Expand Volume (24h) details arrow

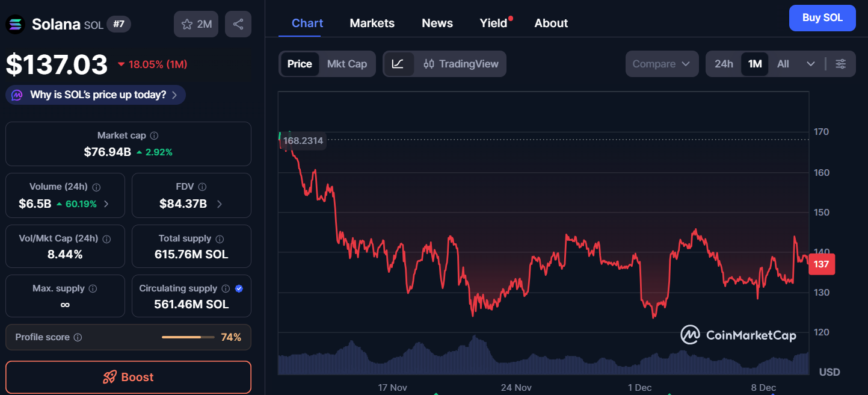[106, 204]
